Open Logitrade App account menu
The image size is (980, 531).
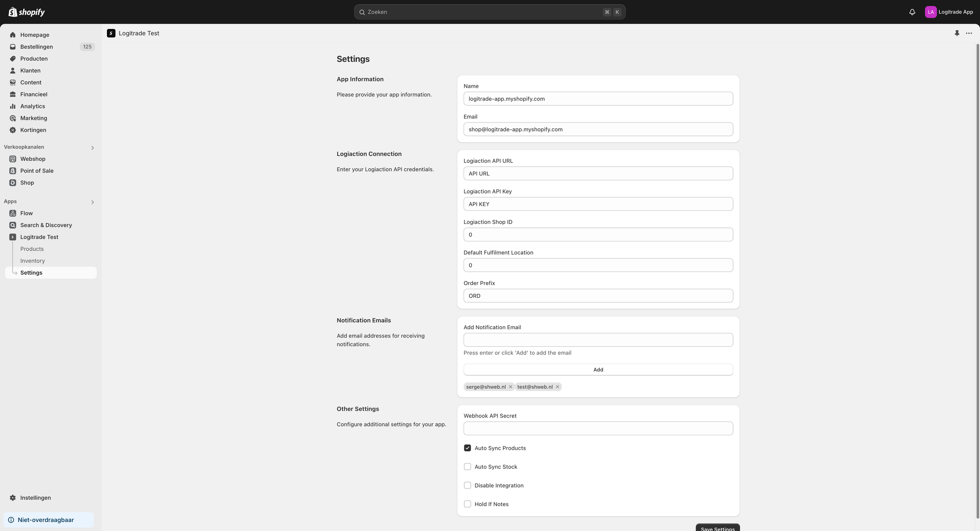pos(949,12)
